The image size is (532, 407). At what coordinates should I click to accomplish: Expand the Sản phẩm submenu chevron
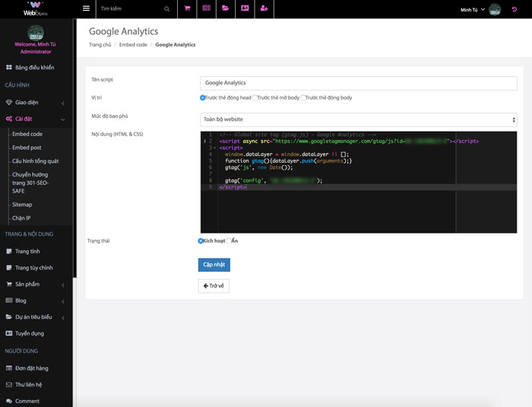(x=63, y=285)
